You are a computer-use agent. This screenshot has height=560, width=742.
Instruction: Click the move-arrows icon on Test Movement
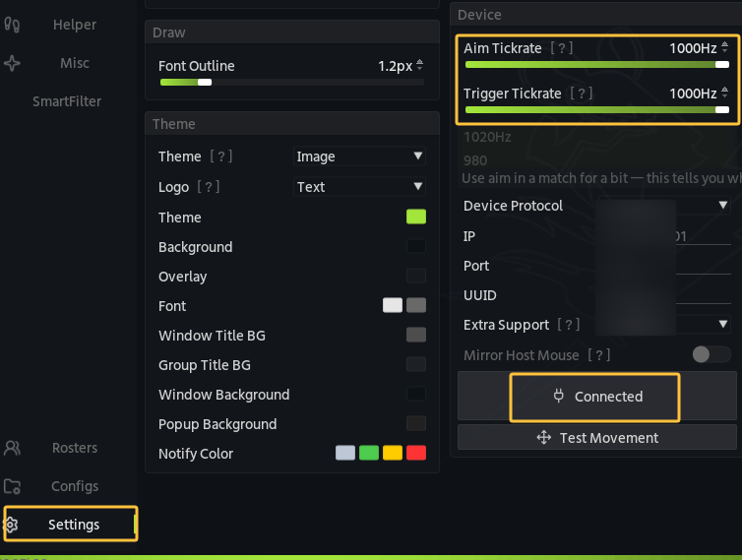tap(544, 437)
